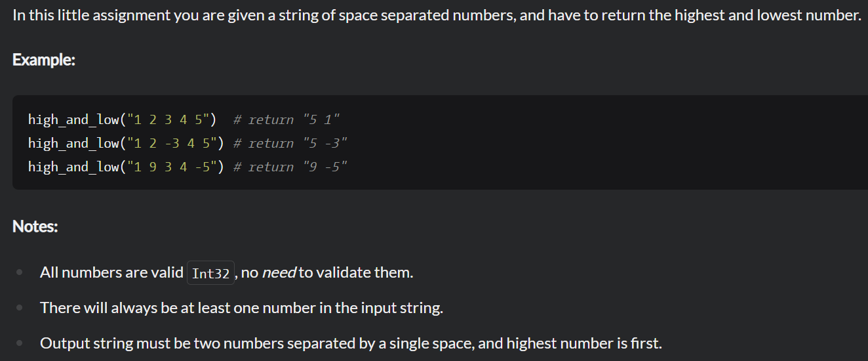Click the 'Example:' heading
This screenshot has width=868, height=361.
coord(44,60)
